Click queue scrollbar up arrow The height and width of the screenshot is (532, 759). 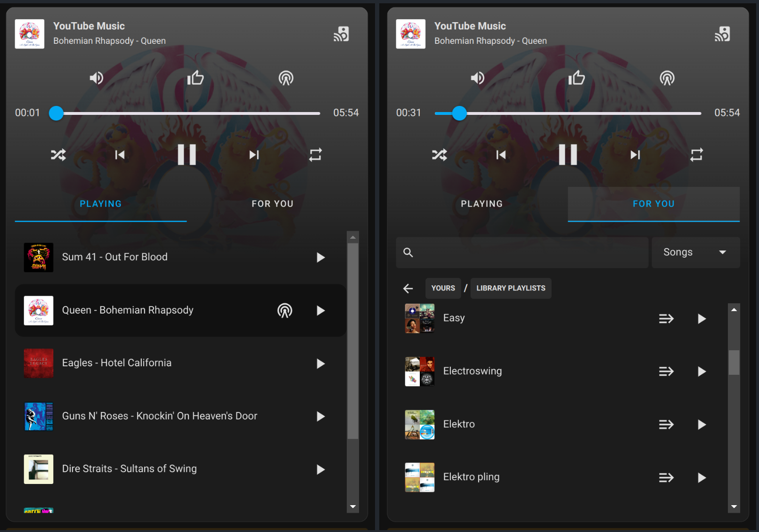[353, 237]
